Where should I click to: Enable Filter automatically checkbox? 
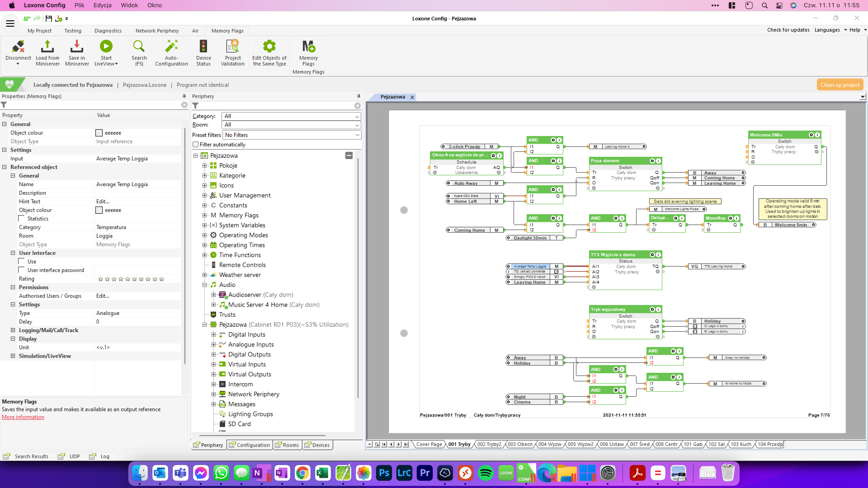click(x=196, y=145)
